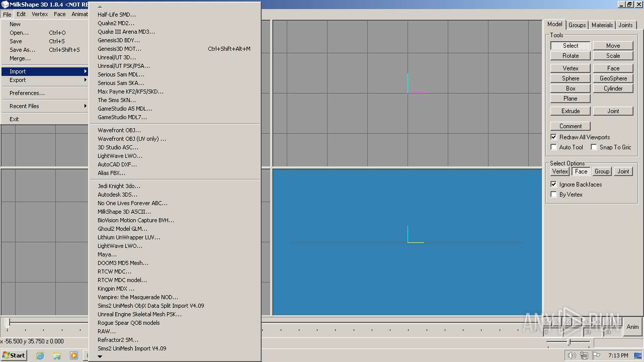644x362 pixels.
Task: Click the Internet Explorer taskbar icon
Action: 40,355
